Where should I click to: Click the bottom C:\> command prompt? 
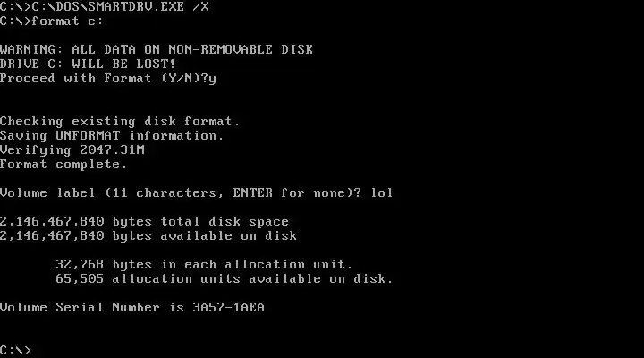tap(15, 350)
